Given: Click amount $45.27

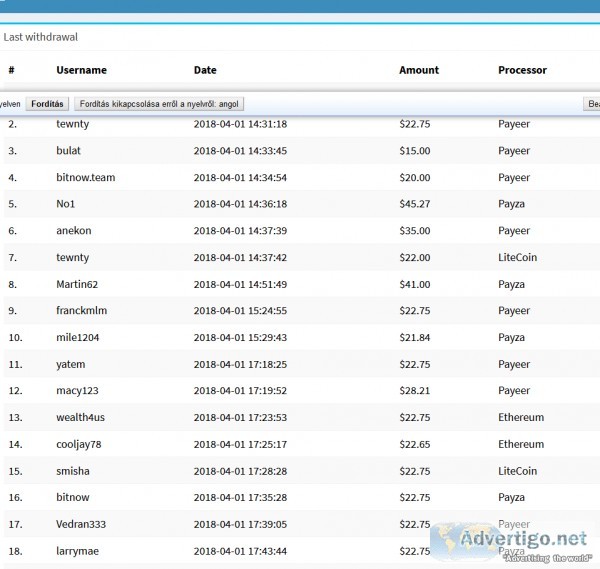Looking at the screenshot, I should (415, 204).
